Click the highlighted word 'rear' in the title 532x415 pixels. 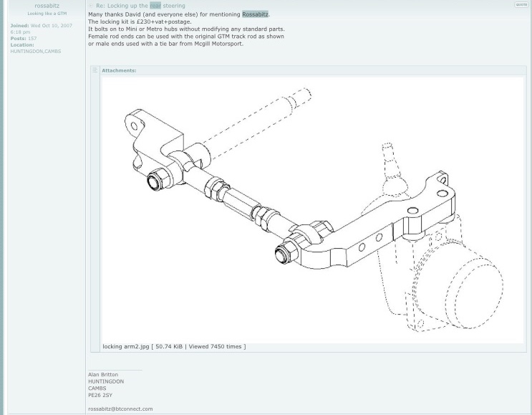[155, 6]
